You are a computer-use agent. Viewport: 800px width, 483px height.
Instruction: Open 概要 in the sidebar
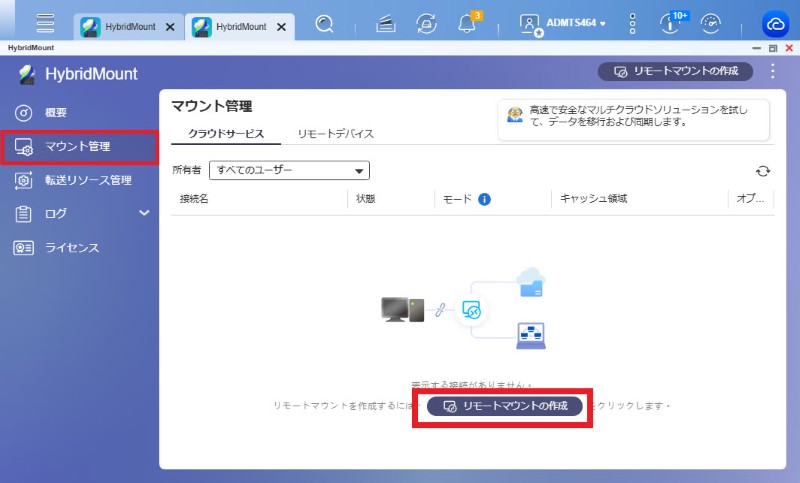57,112
